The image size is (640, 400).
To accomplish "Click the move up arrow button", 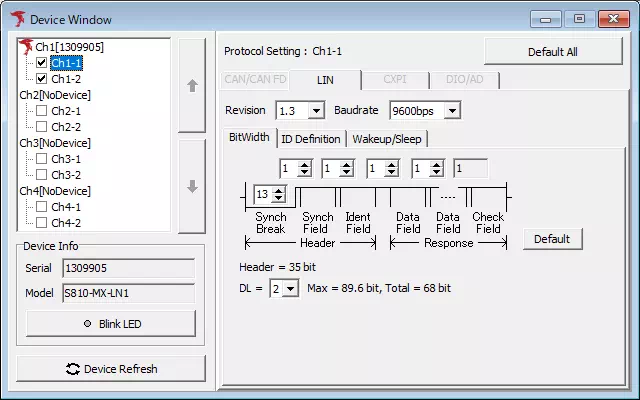I will click(x=192, y=86).
